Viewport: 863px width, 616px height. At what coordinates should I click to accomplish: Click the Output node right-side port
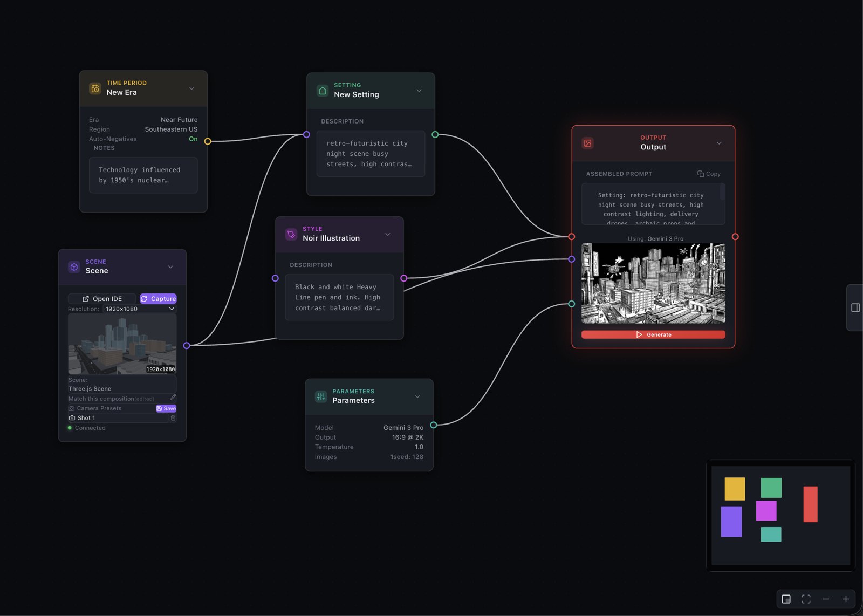coord(735,237)
